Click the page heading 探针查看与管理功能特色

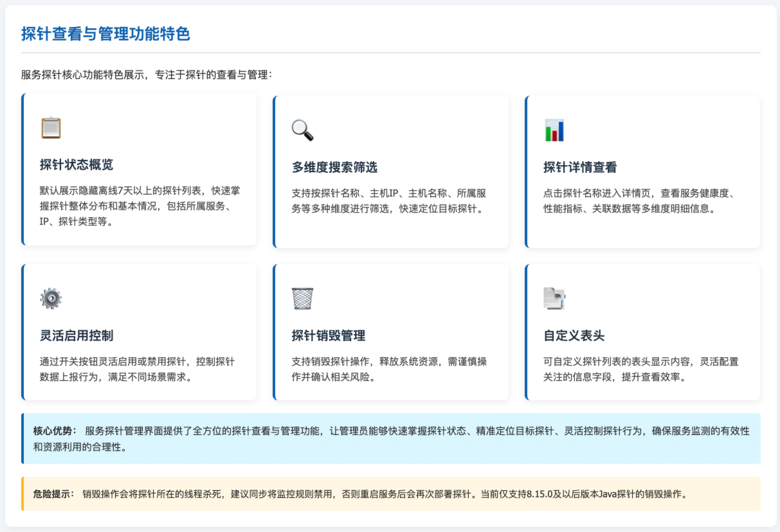click(x=105, y=34)
